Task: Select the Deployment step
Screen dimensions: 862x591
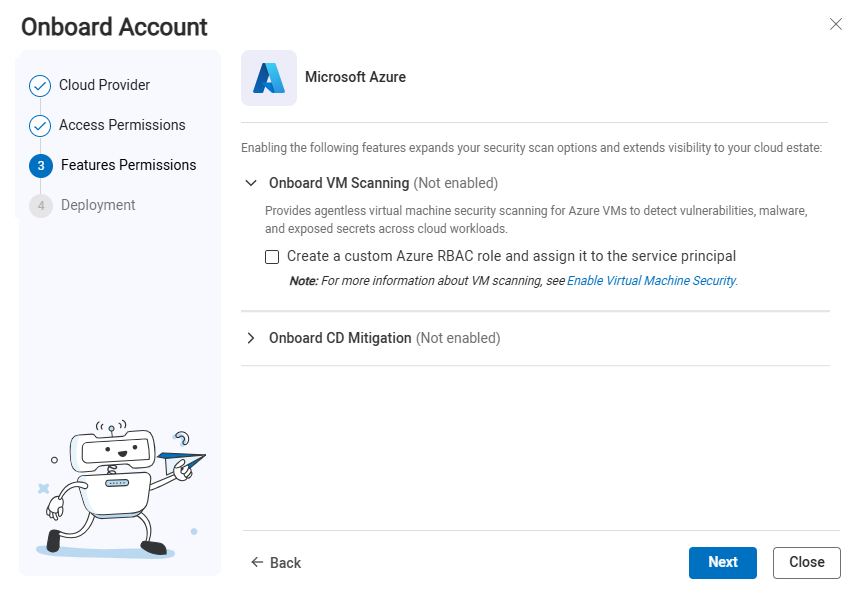Action: [x=98, y=206]
